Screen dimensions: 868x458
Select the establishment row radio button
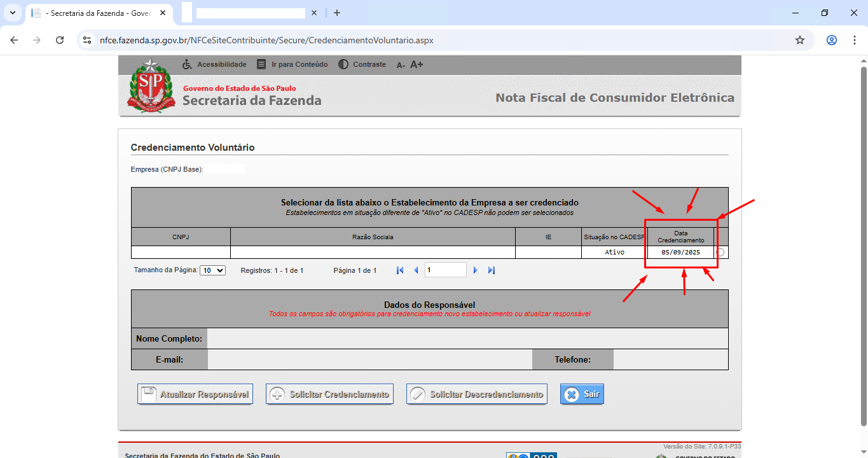(x=720, y=253)
